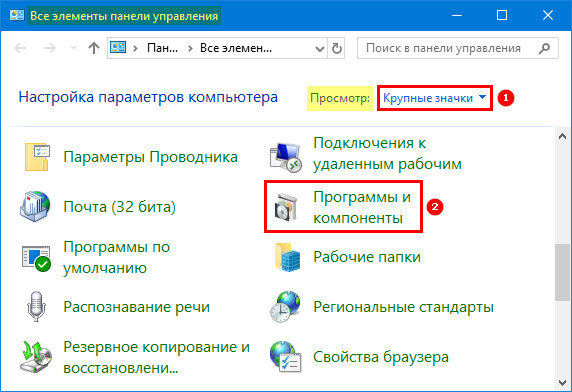Click the vertical scrollbar down arrow
This screenshot has height=392, width=572.
click(x=562, y=383)
